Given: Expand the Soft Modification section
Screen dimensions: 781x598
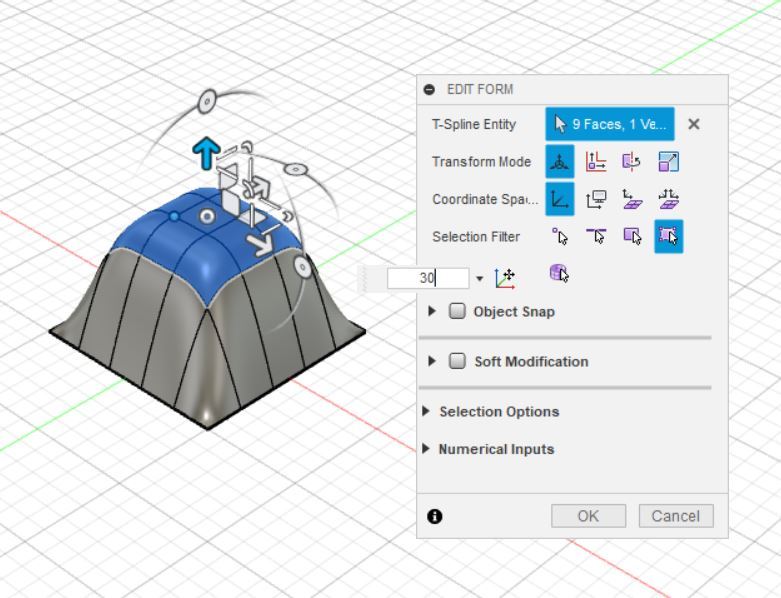Looking at the screenshot, I should pos(432,361).
